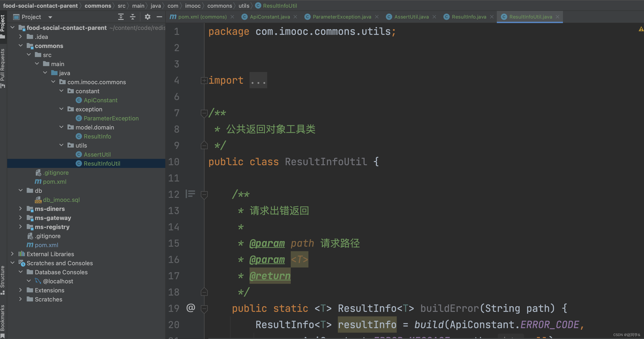Select AssertUtil in the project tree
644x339 pixels.
click(x=97, y=154)
